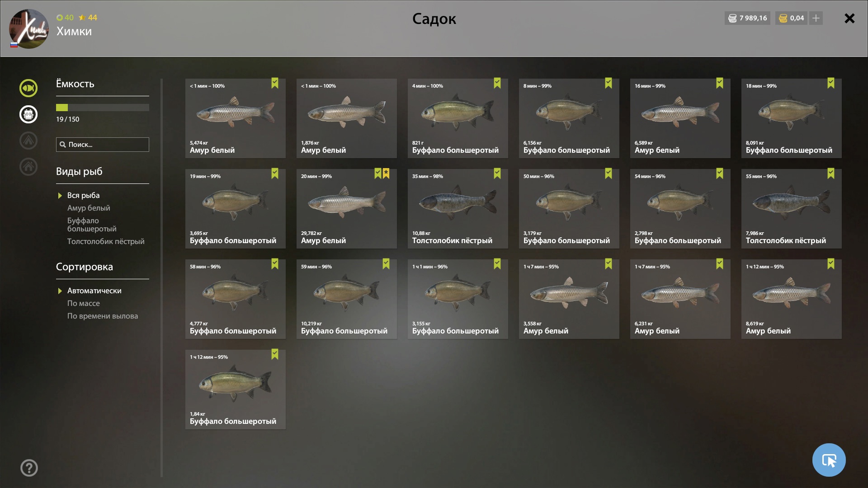Image resolution: width=868 pixels, height=488 pixels.
Task: Open the home base sidebar icon
Action: (28, 167)
